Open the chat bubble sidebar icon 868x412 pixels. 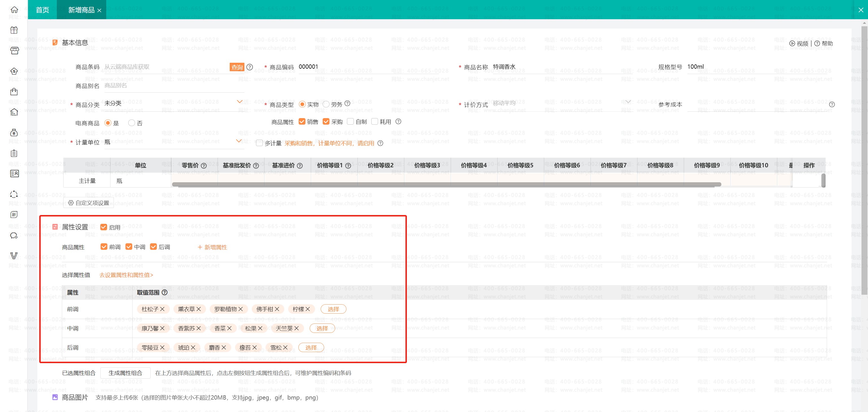14,235
